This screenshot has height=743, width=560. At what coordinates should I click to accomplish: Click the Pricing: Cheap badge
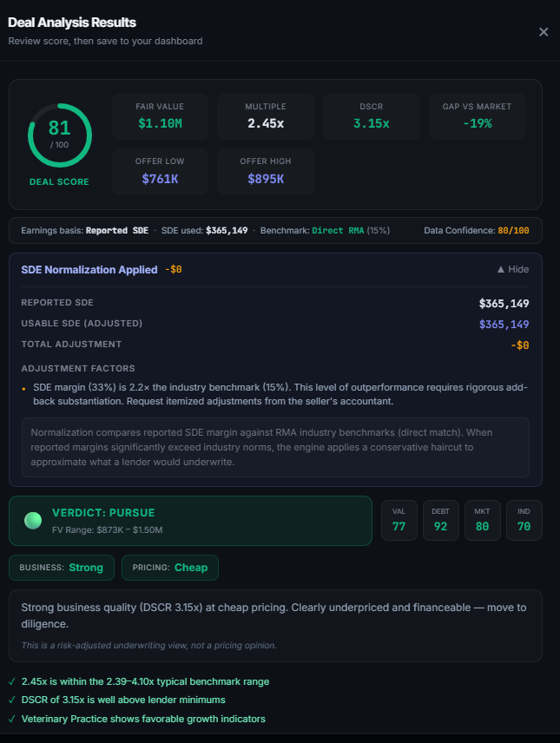[x=170, y=568]
